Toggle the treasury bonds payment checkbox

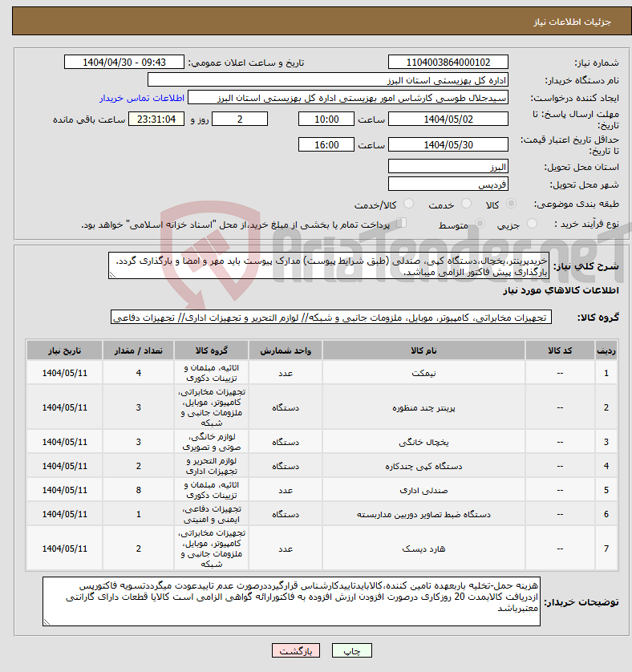click(402, 222)
